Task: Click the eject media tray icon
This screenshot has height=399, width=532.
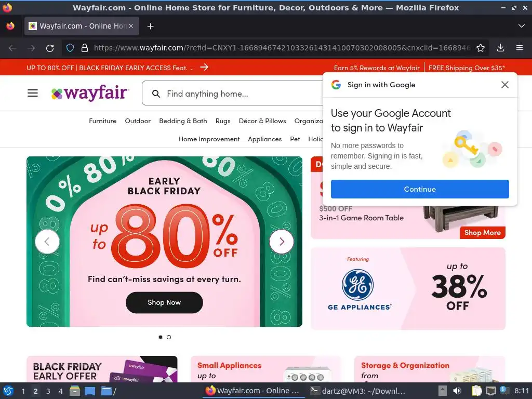Action: 443,391
